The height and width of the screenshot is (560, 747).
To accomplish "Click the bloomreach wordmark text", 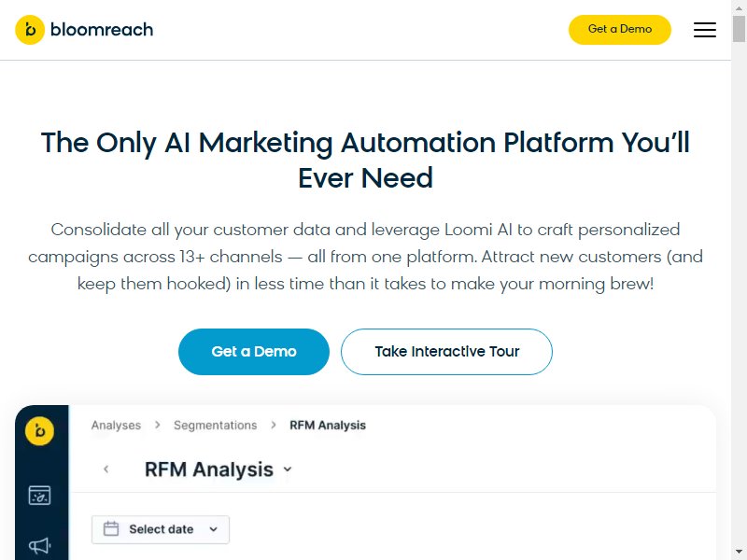I will (103, 30).
